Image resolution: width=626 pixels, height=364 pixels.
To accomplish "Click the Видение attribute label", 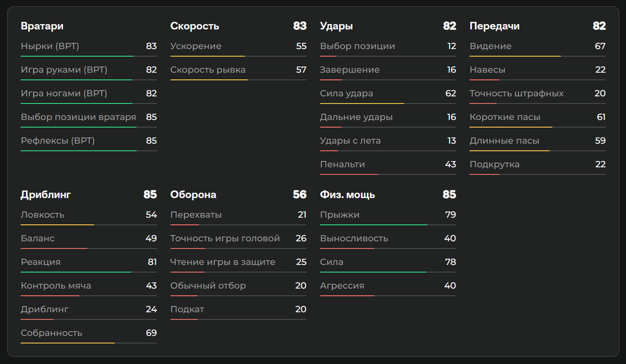I will pos(490,46).
